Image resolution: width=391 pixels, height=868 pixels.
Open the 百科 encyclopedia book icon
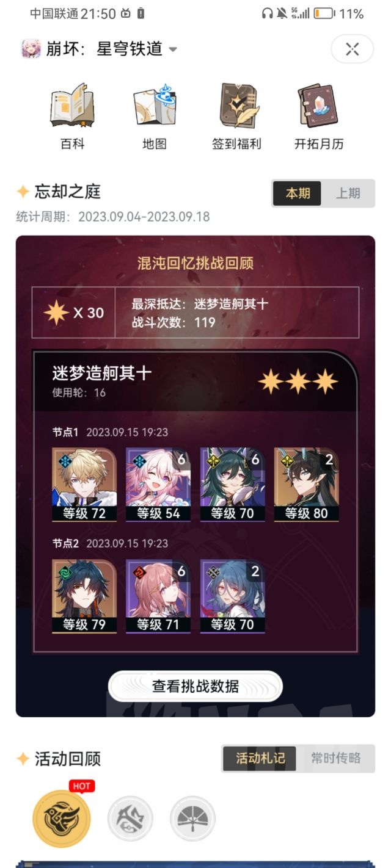(x=72, y=106)
